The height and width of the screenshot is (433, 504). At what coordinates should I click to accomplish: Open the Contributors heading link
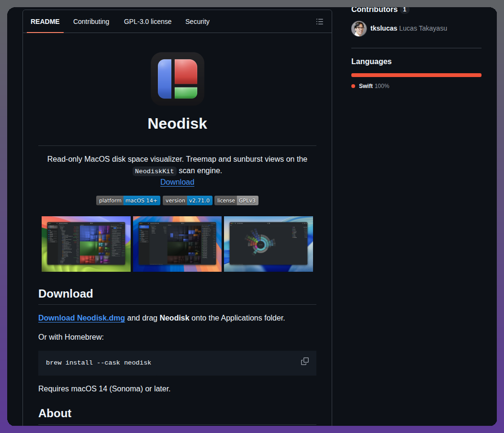point(374,10)
